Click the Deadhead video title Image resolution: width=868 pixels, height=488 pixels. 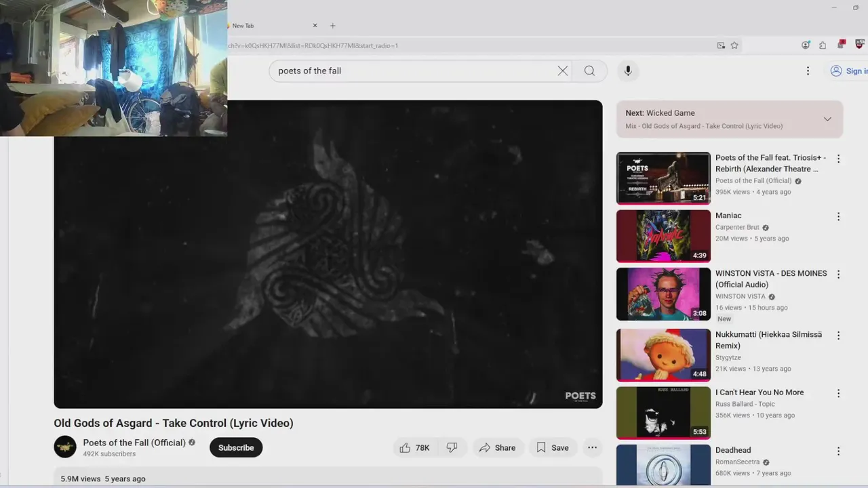click(x=733, y=450)
